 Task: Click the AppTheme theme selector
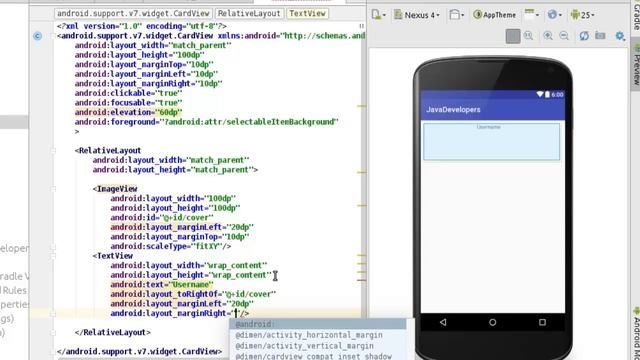494,15
